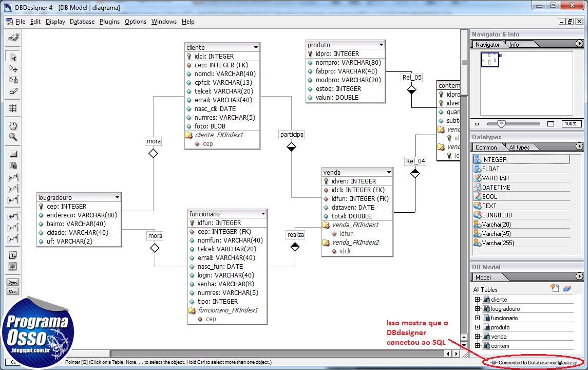
Task: Collapse the cliente table via its arrow
Action: click(256, 47)
